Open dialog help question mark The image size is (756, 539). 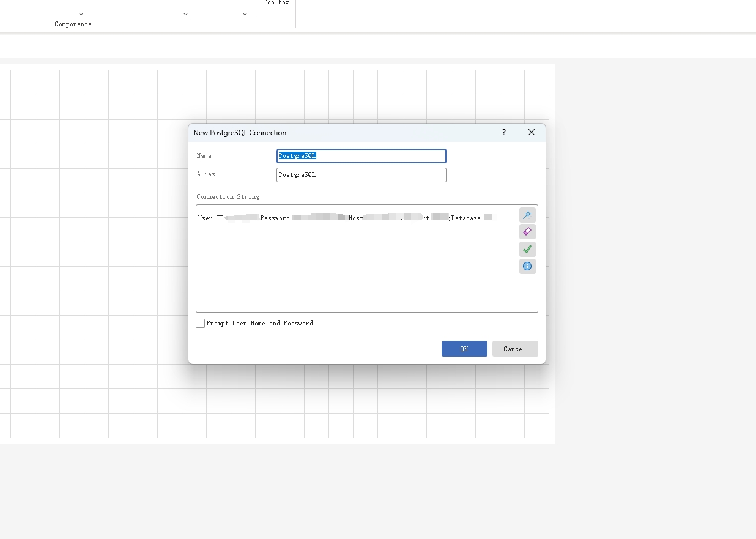click(x=504, y=132)
